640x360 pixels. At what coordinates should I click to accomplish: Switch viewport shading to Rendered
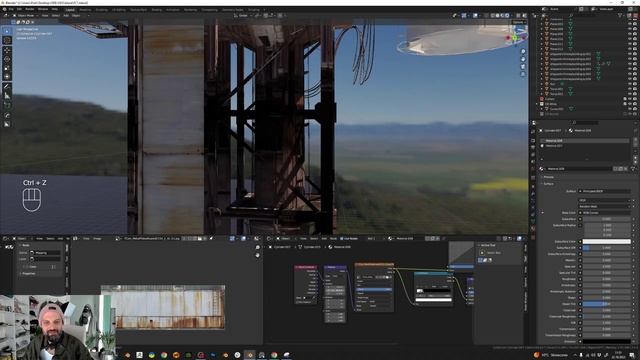click(x=507, y=16)
